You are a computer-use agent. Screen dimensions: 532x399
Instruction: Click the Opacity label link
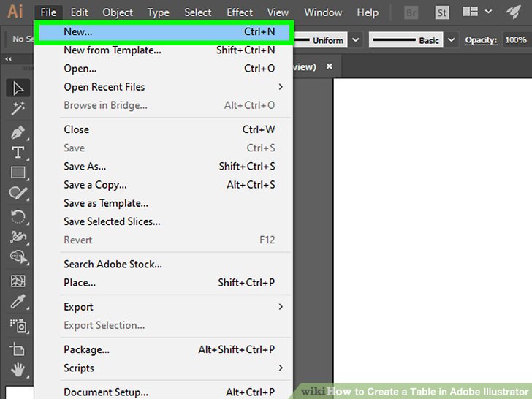481,40
